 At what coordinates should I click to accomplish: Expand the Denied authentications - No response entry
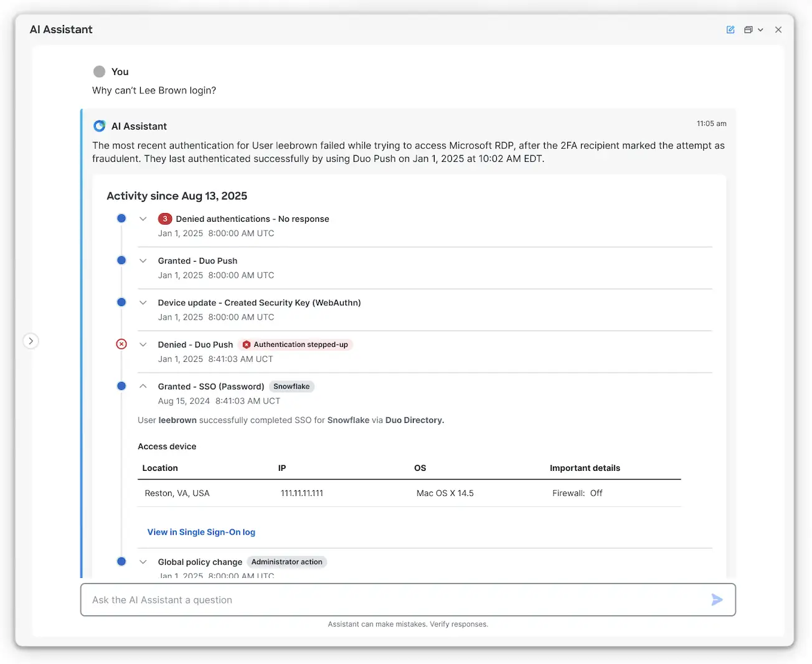click(x=143, y=219)
